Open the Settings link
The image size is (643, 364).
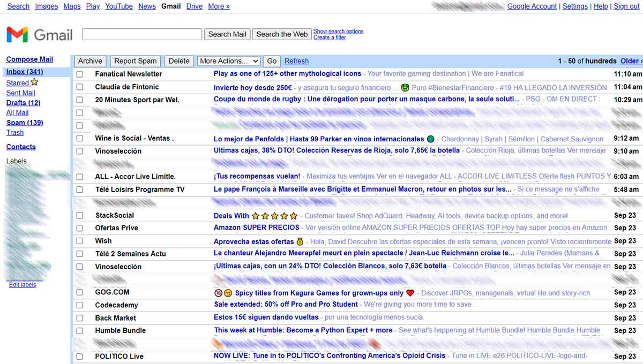tap(575, 6)
